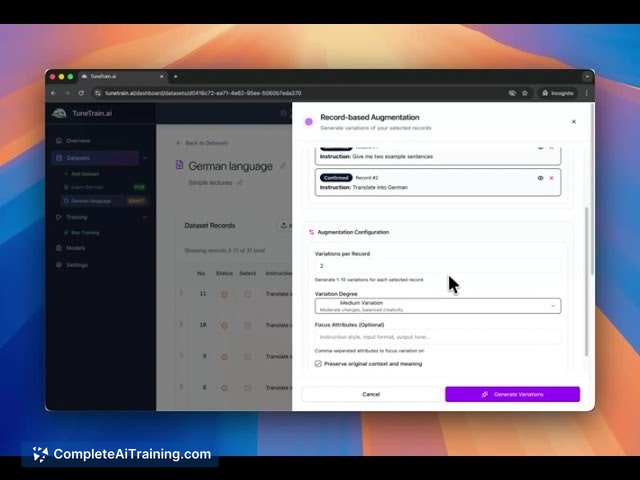Open German language dataset in sidebar
This screenshot has height=480, width=640.
(x=91, y=201)
